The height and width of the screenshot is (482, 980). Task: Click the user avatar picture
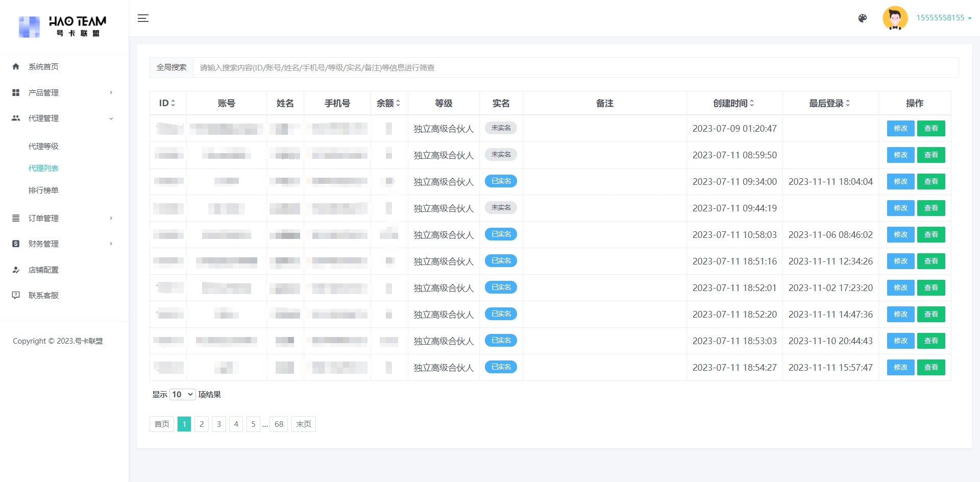(895, 18)
